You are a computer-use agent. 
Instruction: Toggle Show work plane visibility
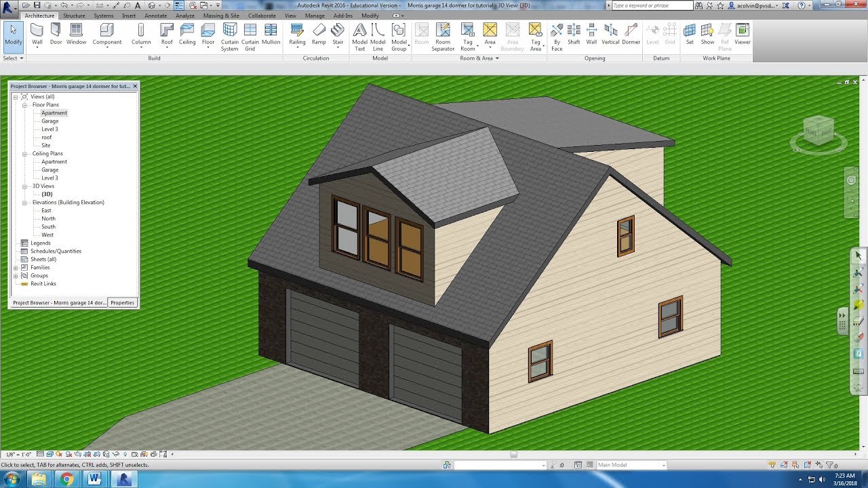(707, 34)
